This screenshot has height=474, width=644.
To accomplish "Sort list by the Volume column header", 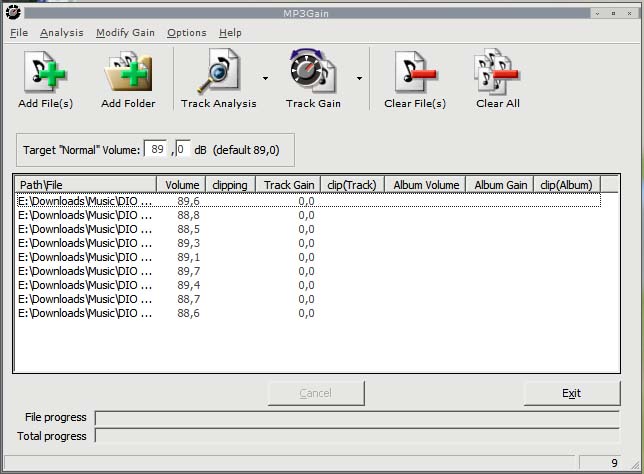I will [x=181, y=185].
